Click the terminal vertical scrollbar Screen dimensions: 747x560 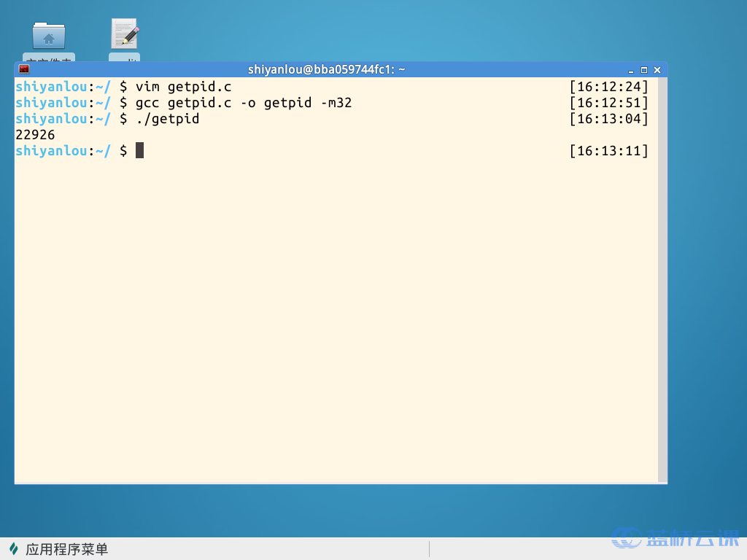pos(662,279)
